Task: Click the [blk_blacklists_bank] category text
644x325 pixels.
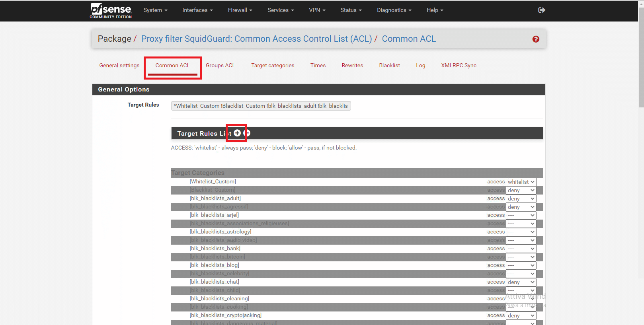Action: point(215,248)
